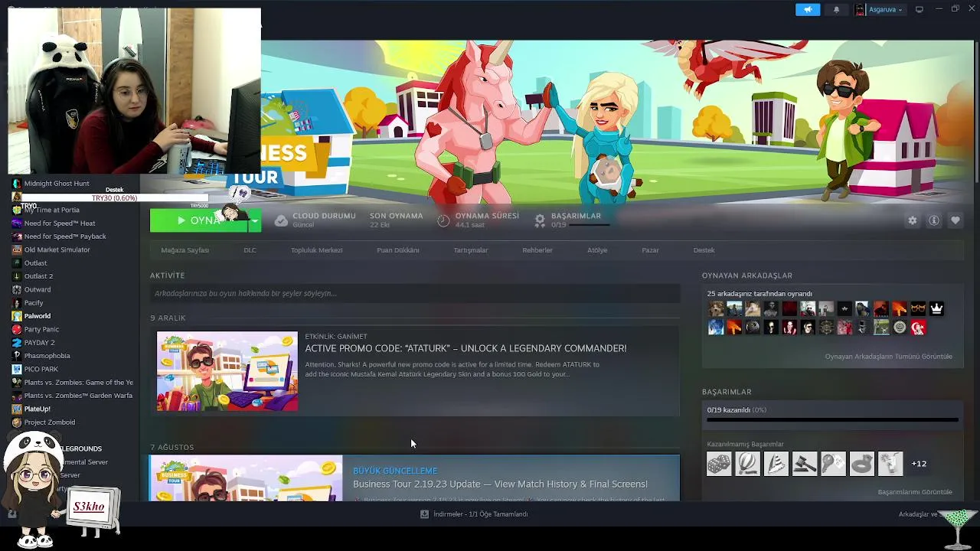Select Old Market Simulator in library
The width and height of the screenshot is (980, 551).
(57, 249)
